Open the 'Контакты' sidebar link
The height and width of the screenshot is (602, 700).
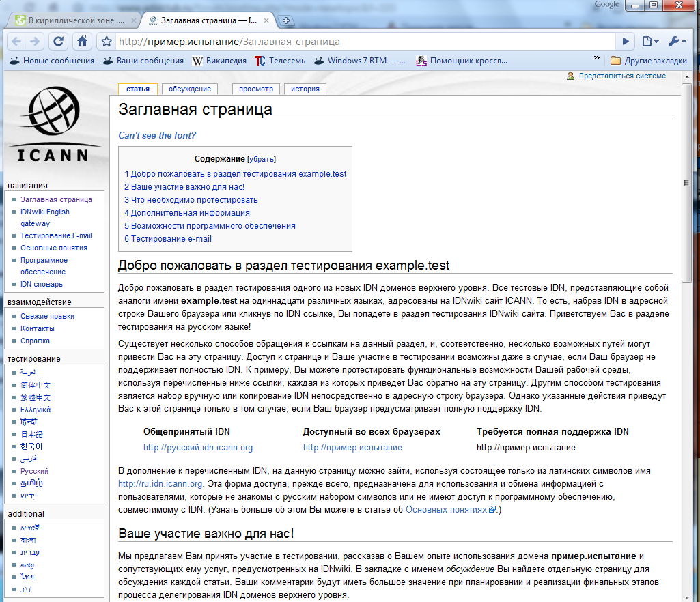(x=38, y=328)
